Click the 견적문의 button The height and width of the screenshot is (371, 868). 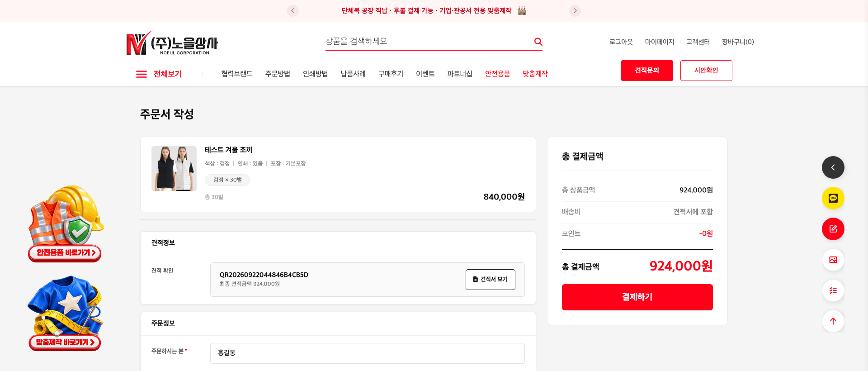click(x=647, y=71)
